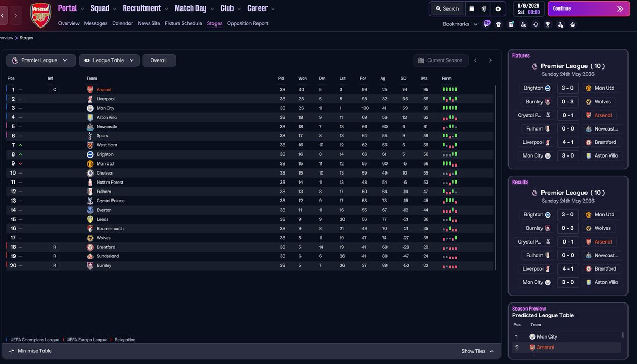Viewport: 637px width, 364px height.
Task: Open the circular arrows transfer bookmark icon
Action: point(536,24)
